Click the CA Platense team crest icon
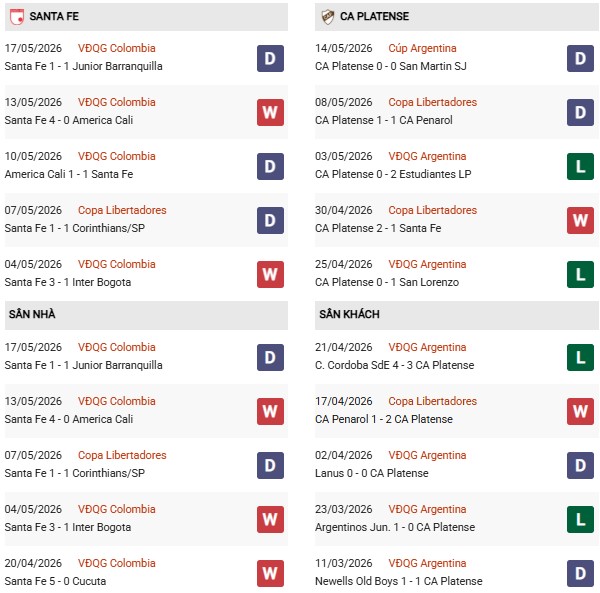Screen dimensions: 600x593 tap(328, 17)
